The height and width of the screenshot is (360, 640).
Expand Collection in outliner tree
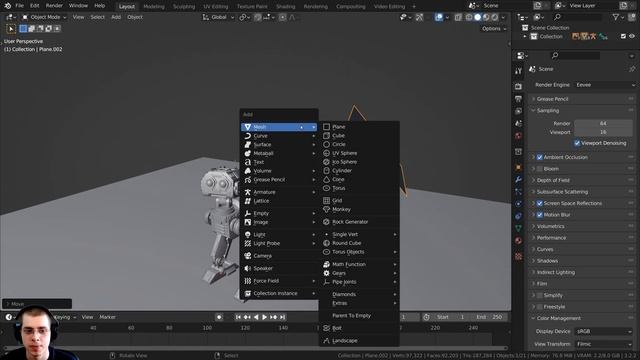[525, 36]
